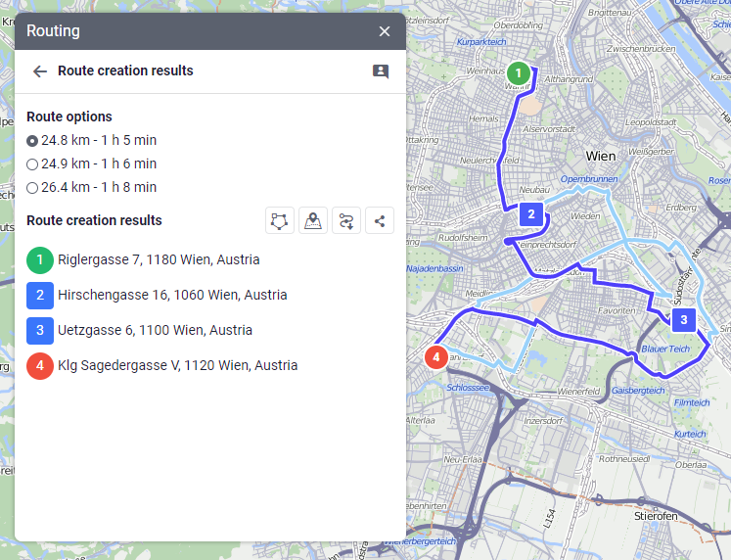Screen dimensions: 731x560
Task: Click green marker 1 on the map
Action: (519, 72)
